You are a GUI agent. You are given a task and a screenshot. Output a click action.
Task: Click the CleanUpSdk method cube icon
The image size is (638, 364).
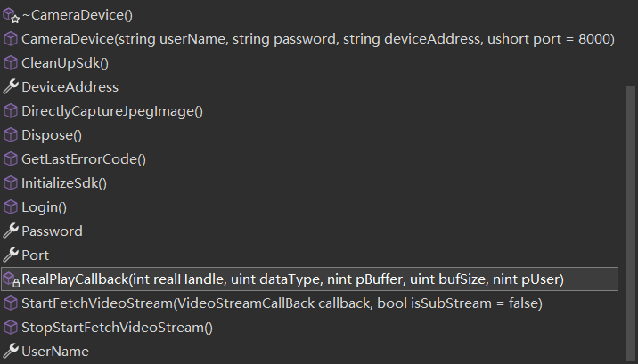pyautogui.click(x=11, y=63)
